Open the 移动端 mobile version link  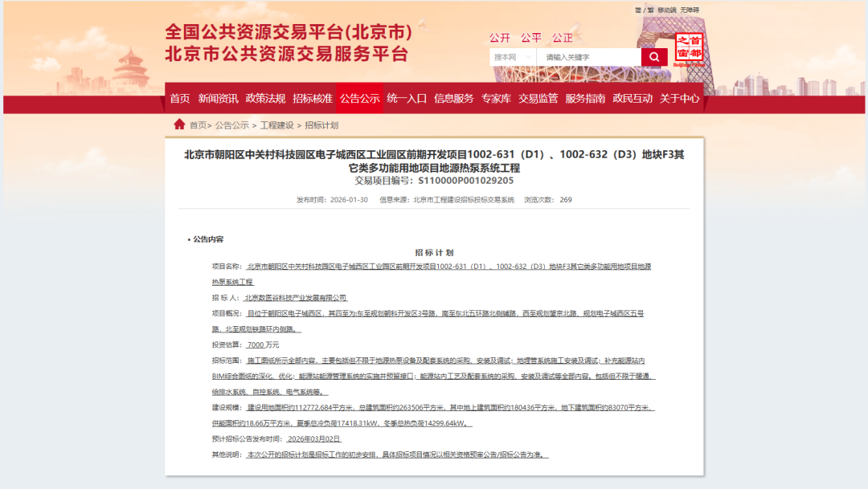pos(667,10)
